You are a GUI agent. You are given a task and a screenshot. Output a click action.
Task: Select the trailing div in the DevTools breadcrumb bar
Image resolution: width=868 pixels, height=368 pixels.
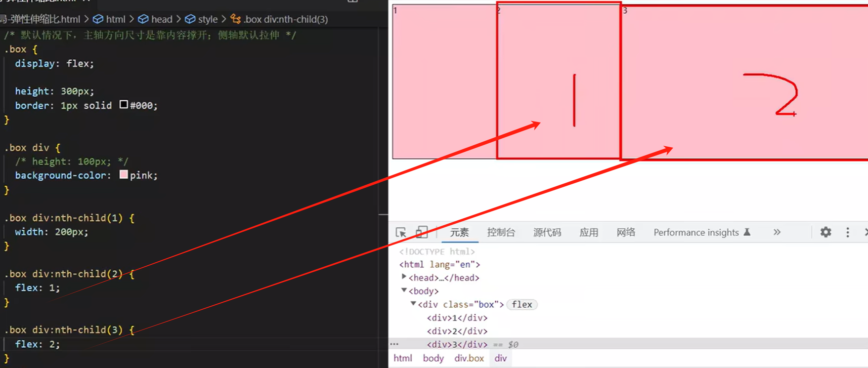501,358
